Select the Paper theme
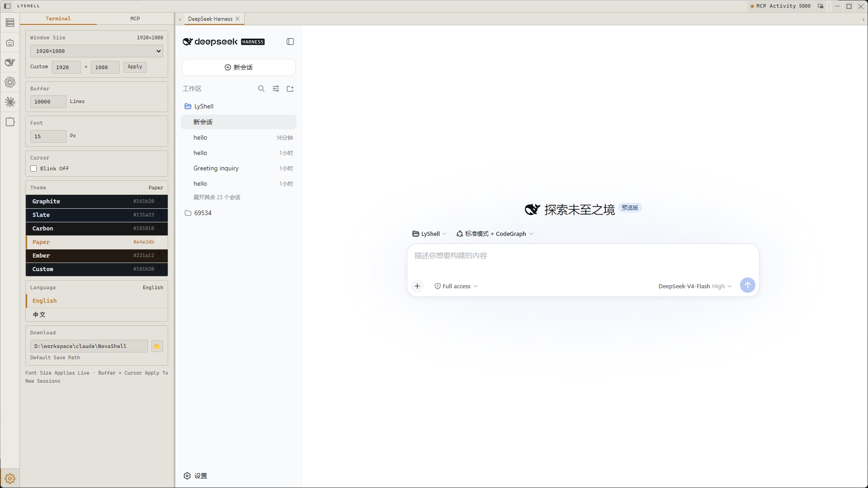Screen dimensions: 868x488 tap(96, 242)
